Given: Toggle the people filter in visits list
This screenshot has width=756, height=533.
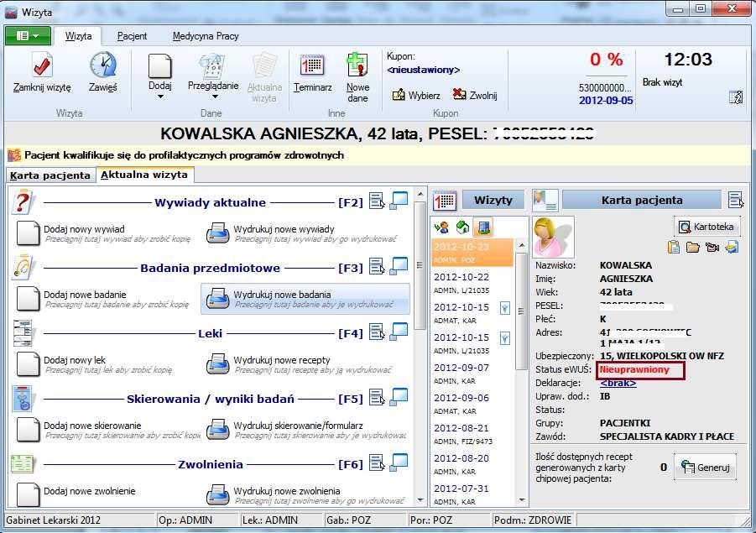Looking at the screenshot, I should click(441, 227).
